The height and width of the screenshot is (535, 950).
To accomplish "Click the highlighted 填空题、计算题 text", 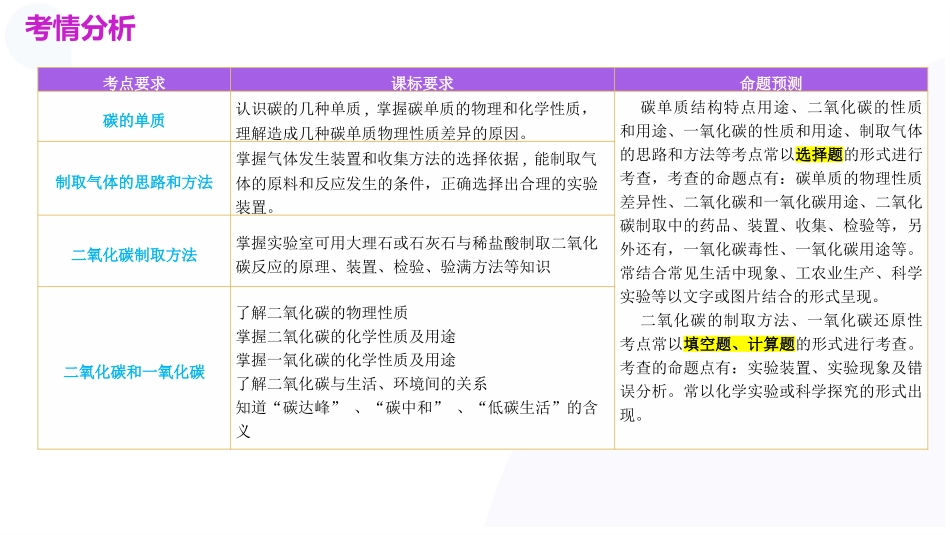I will [739, 344].
